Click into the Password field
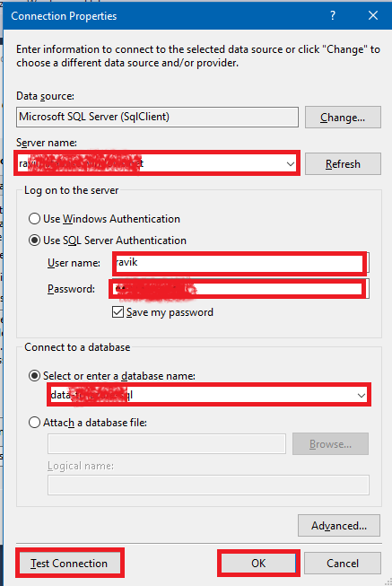The image size is (392, 586). (240, 289)
